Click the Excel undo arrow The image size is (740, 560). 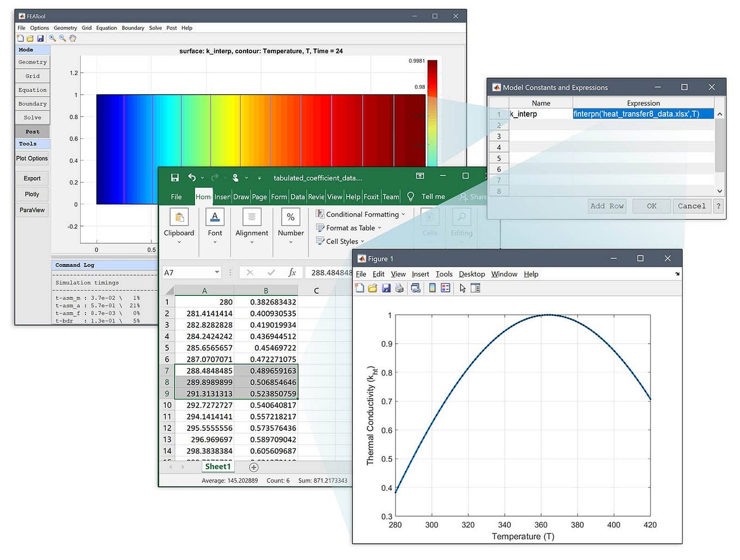[x=192, y=178]
